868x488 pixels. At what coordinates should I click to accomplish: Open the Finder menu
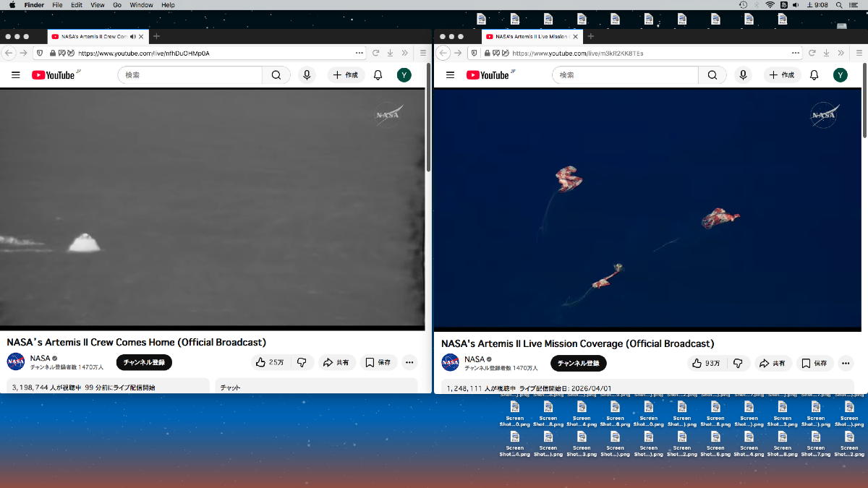(34, 5)
